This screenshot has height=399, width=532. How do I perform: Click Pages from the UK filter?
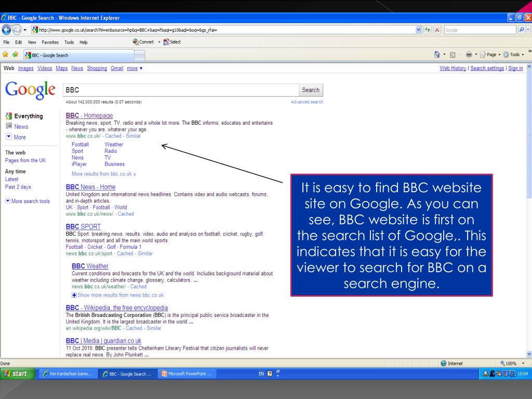[x=25, y=161]
